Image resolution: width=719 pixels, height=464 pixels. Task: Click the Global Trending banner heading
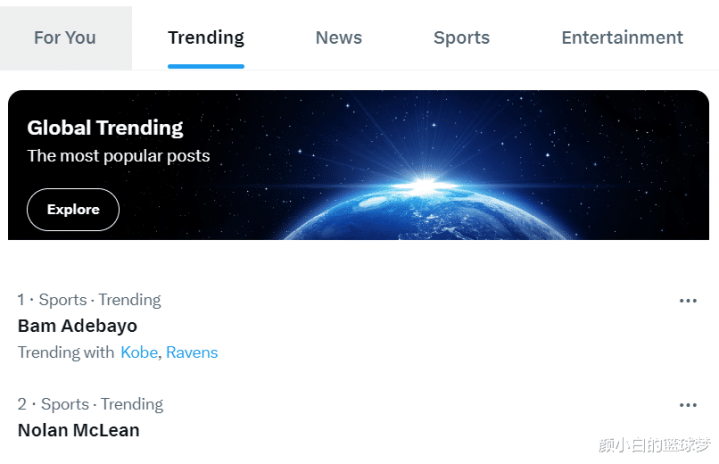tap(105, 128)
